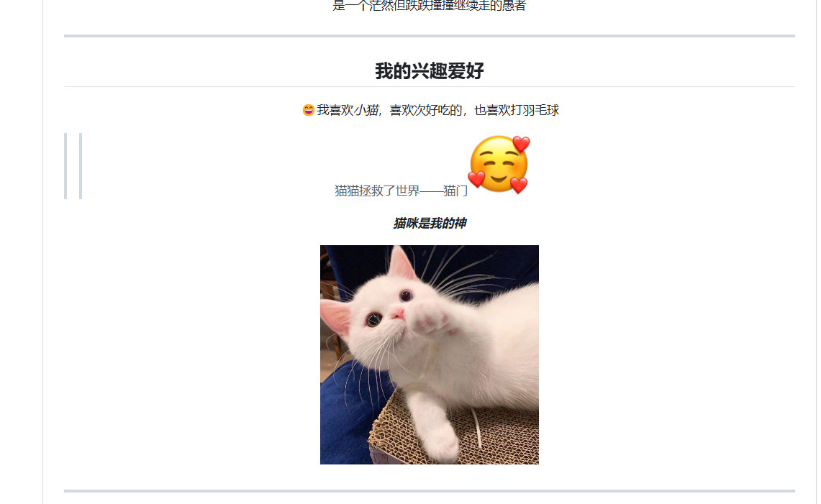Click the outer blockquote bar at left
This screenshot has height=504, width=821.
[65, 166]
